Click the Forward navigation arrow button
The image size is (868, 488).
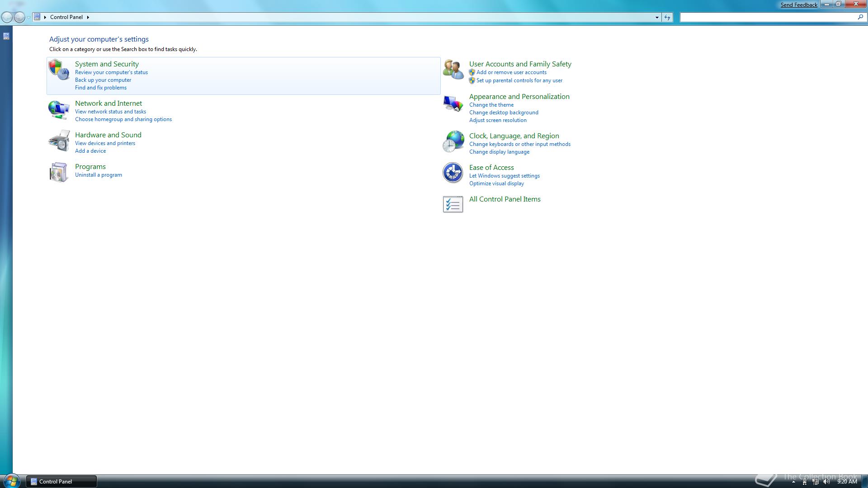tap(19, 17)
